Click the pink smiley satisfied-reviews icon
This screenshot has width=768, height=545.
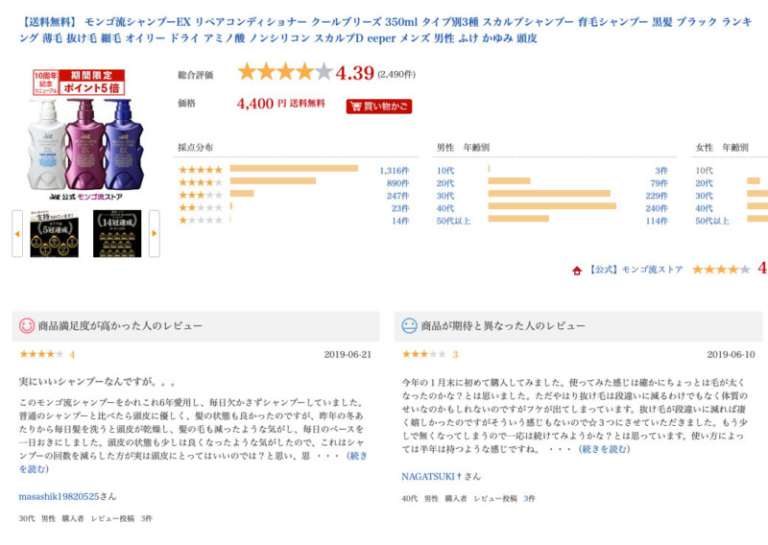[26, 326]
